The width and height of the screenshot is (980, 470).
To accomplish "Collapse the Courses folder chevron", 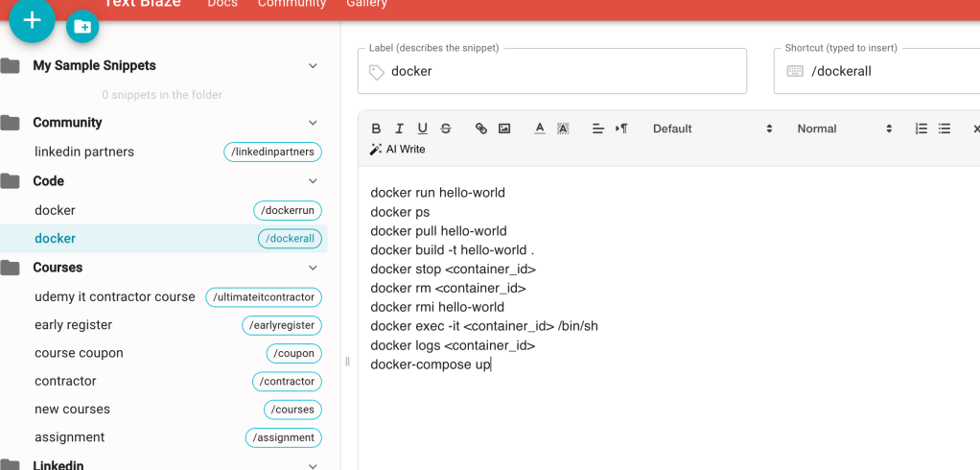I will [314, 268].
